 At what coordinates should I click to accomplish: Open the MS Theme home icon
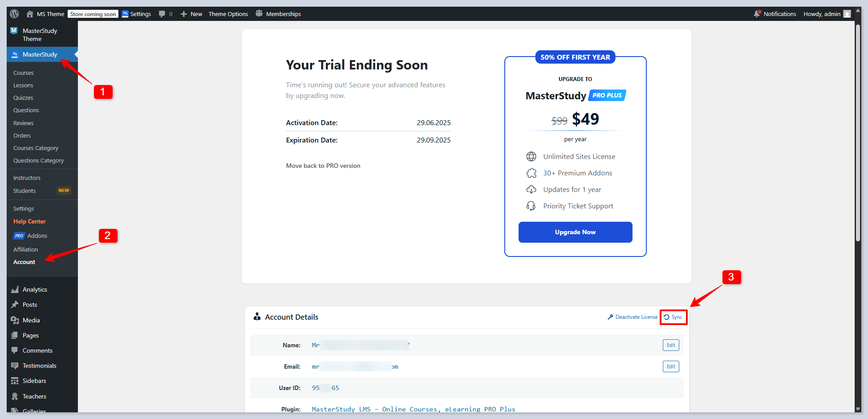(x=30, y=14)
